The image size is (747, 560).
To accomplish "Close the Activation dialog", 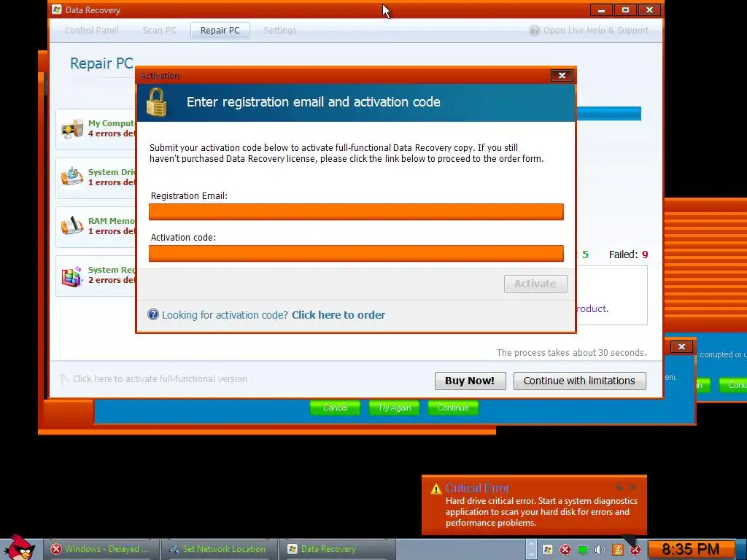I will 562,75.
